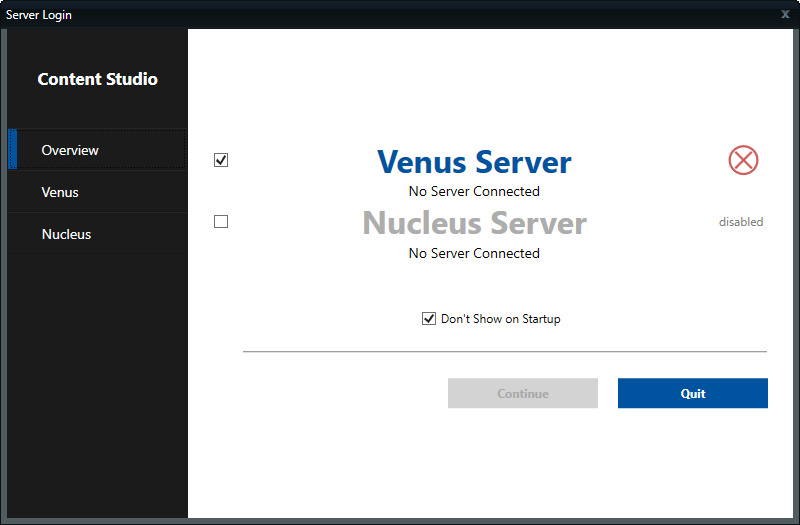The image size is (800, 525).
Task: Enable the Nucleus Server checkbox
Action: point(221,222)
